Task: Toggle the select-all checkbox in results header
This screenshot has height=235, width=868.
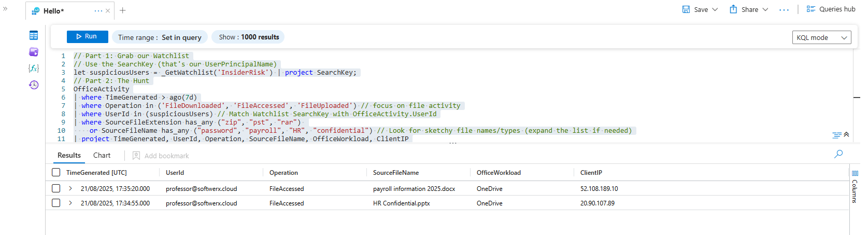Action: coord(56,173)
